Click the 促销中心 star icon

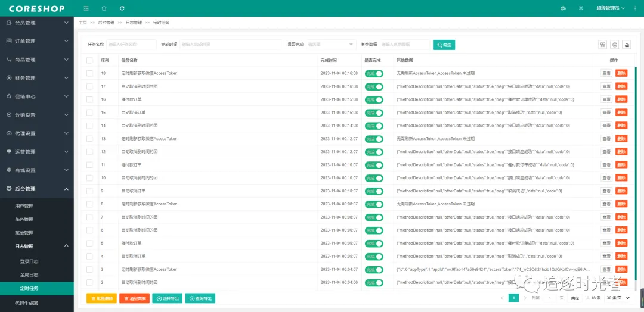click(8, 96)
